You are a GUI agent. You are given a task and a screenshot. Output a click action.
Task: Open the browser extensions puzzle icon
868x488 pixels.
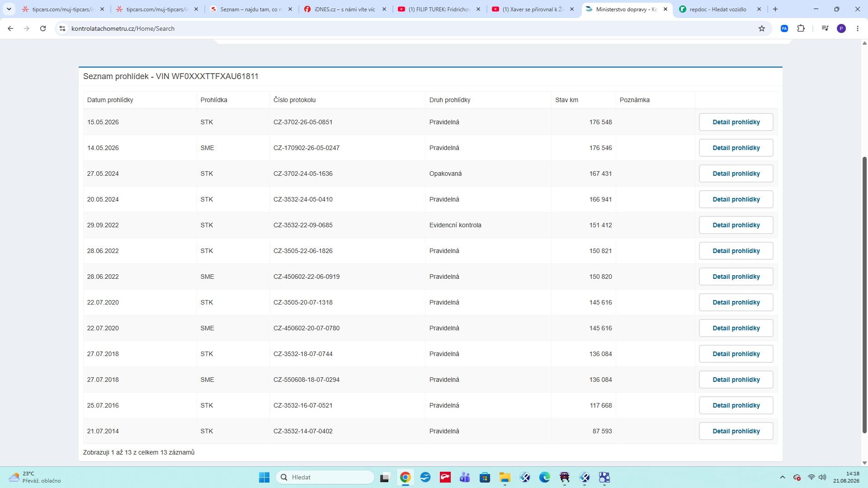(801, 28)
